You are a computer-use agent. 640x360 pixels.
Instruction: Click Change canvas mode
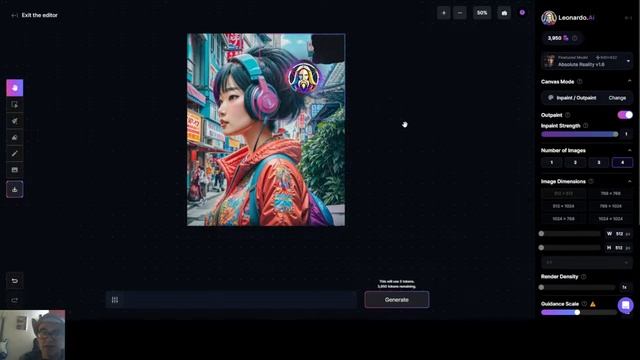(x=617, y=98)
